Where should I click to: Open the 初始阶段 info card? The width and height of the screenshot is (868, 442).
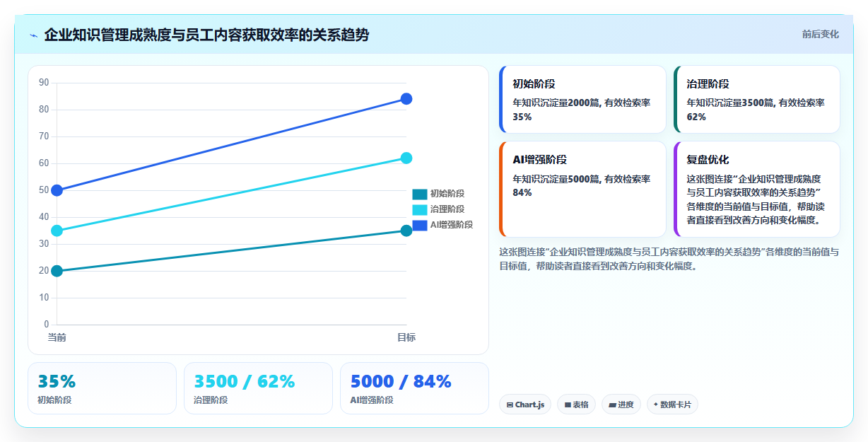582,99
